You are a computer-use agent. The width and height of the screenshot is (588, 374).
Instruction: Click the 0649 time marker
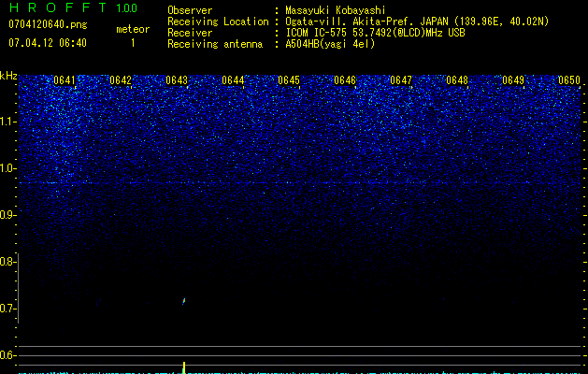coord(513,80)
